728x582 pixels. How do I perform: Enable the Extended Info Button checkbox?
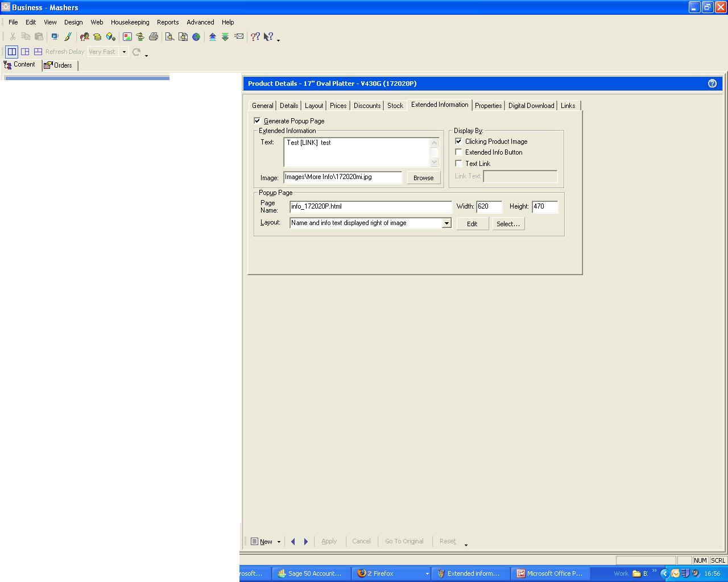point(458,152)
